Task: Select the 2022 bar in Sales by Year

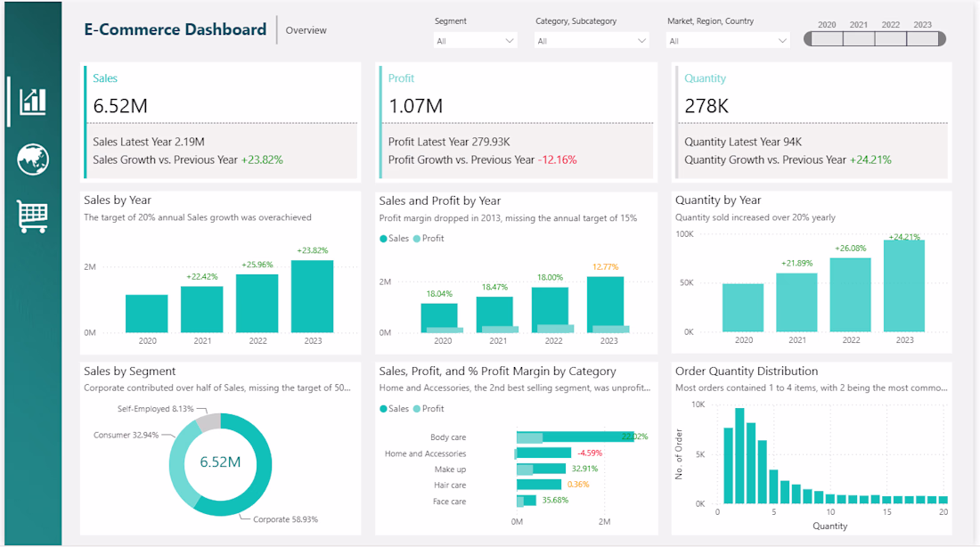Action: click(x=257, y=303)
